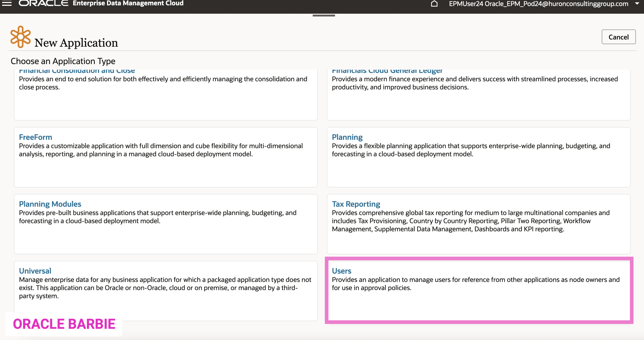Image resolution: width=644 pixels, height=340 pixels.
Task: Select Planning Modules application type
Action: click(50, 204)
